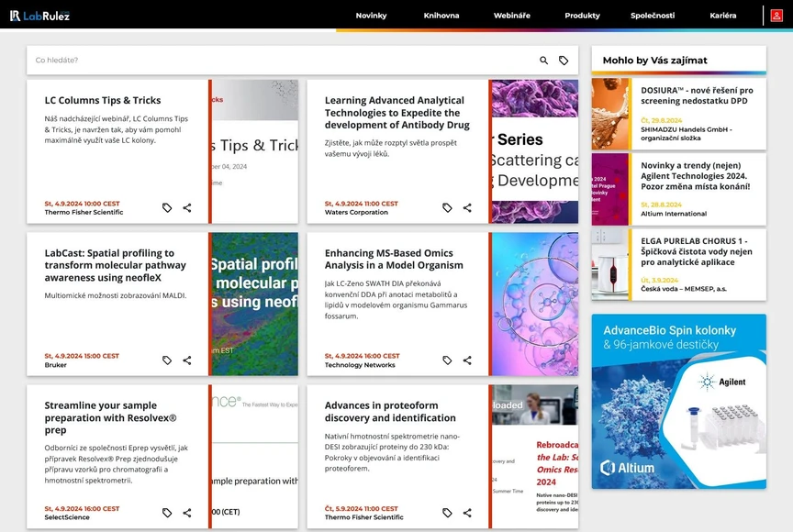Image resolution: width=793 pixels, height=532 pixels.
Task: Click 'Česká voda – MEMSEP, a.s.' text
Action: tap(684, 289)
